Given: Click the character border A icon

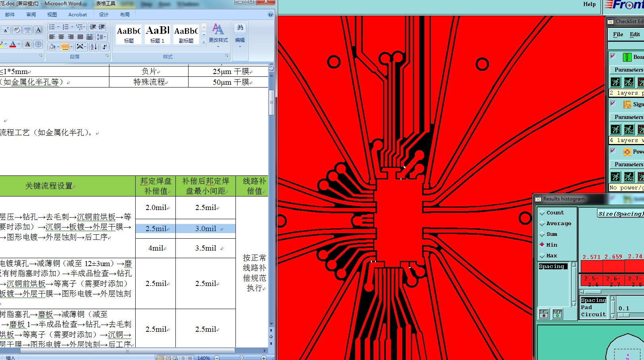Looking at the screenshot, I should [38, 30].
